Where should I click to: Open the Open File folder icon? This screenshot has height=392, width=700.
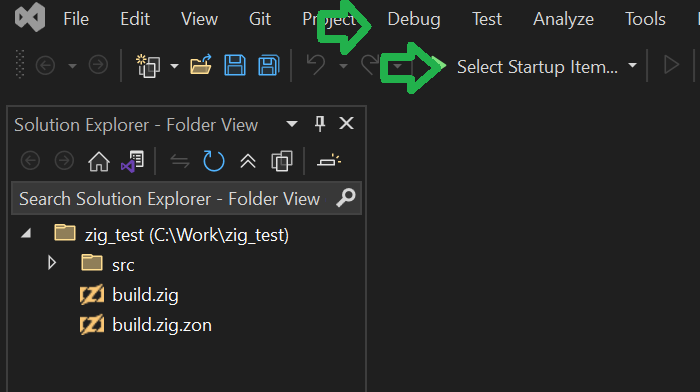(201, 65)
